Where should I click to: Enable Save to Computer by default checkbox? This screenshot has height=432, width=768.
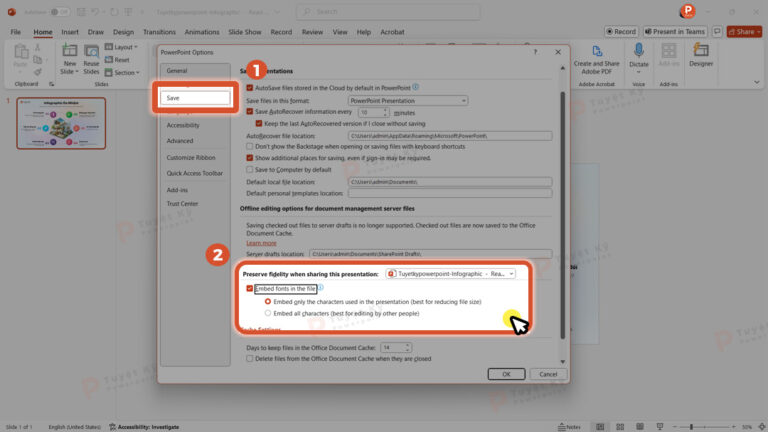coord(250,169)
